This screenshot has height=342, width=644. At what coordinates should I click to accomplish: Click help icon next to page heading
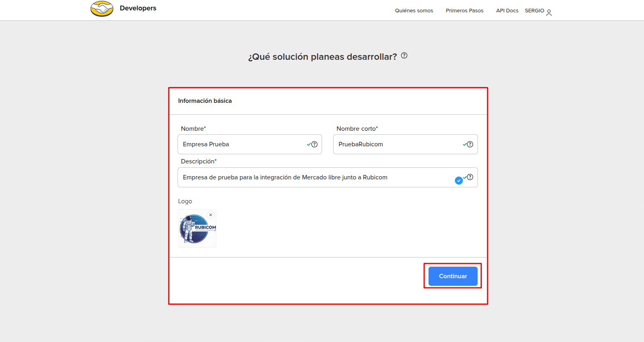404,56
